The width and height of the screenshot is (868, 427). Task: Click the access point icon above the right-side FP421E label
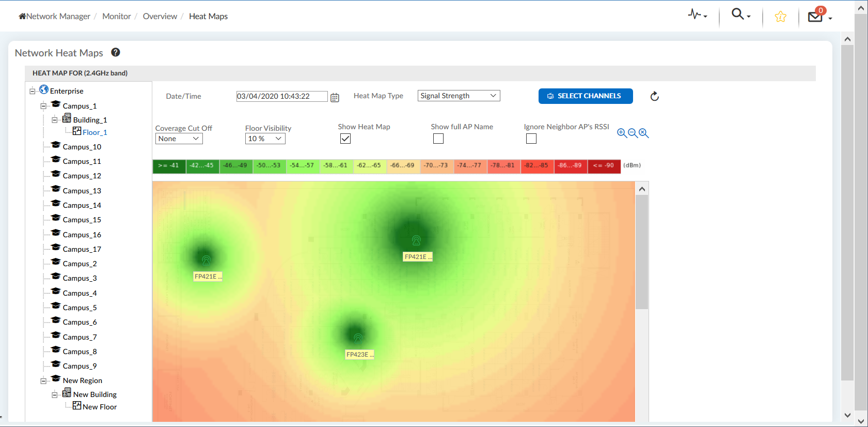tap(416, 240)
